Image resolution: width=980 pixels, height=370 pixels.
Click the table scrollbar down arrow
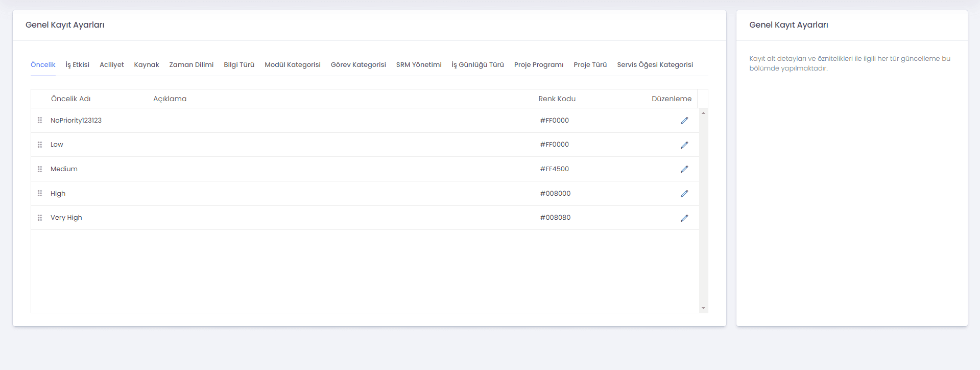click(x=703, y=308)
